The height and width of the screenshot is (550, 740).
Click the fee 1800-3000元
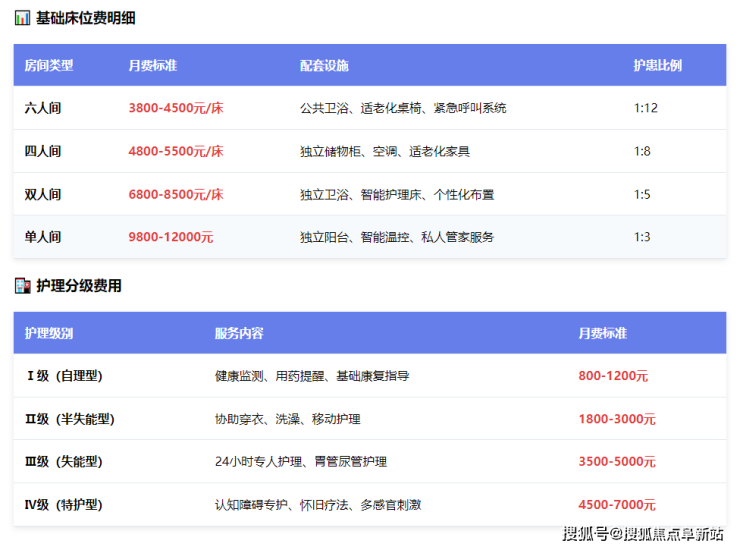[x=617, y=419]
